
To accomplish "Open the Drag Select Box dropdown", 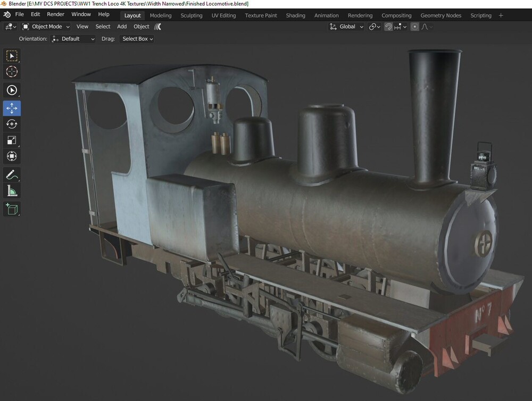I will coord(137,39).
